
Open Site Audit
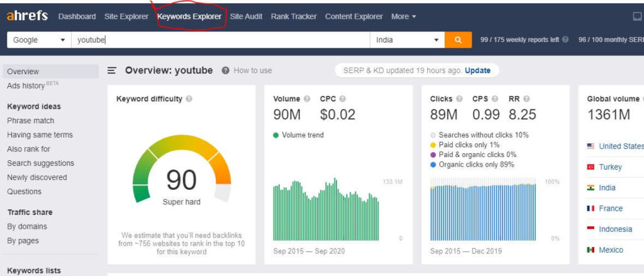pos(246,16)
